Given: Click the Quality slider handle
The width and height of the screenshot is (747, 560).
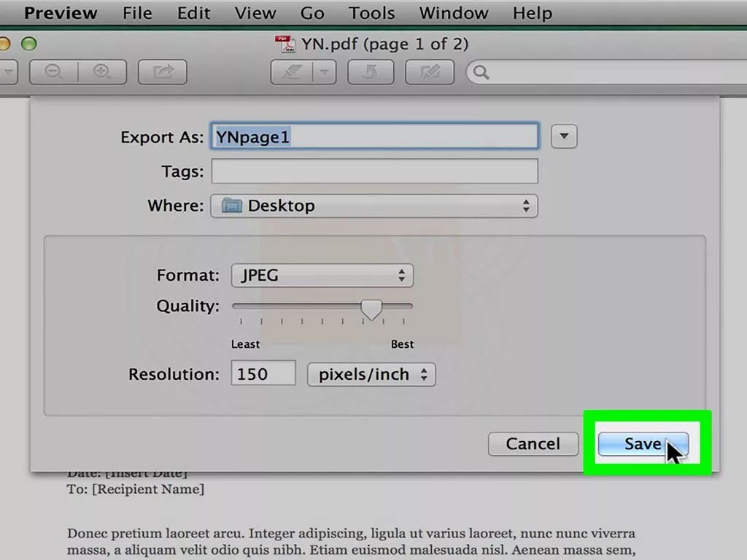Looking at the screenshot, I should (371, 309).
